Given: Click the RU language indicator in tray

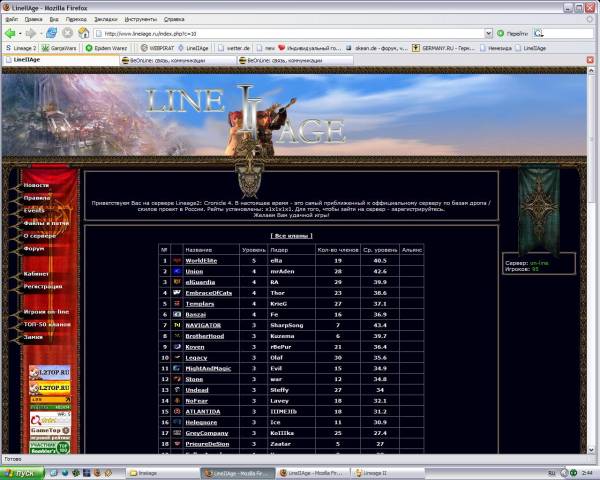Looking at the screenshot, I should point(551,473).
